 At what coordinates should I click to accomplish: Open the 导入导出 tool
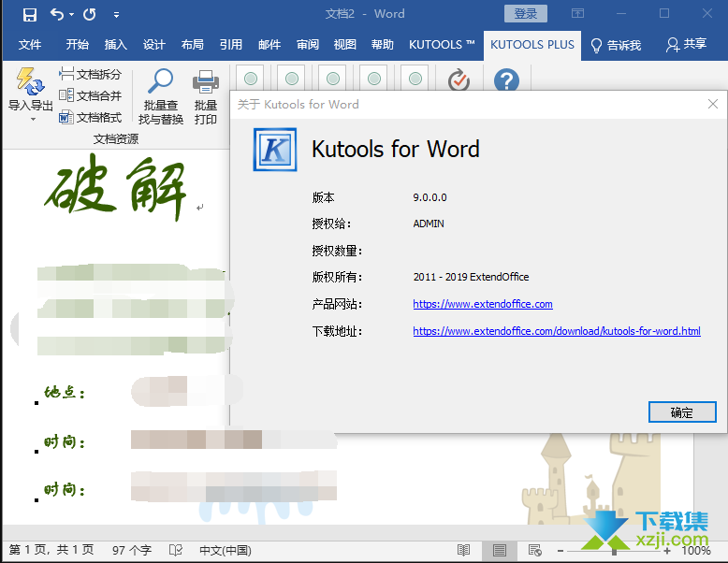(31, 89)
